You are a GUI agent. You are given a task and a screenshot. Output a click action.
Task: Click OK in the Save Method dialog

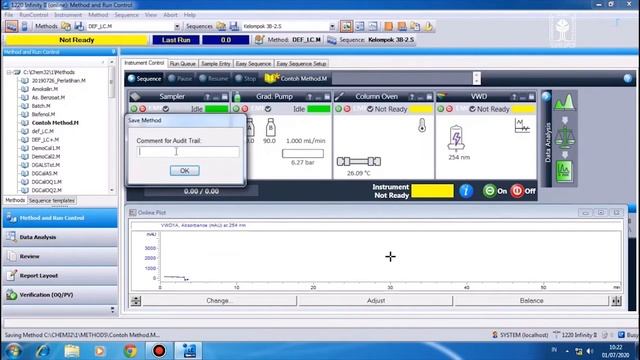pyautogui.click(x=184, y=171)
